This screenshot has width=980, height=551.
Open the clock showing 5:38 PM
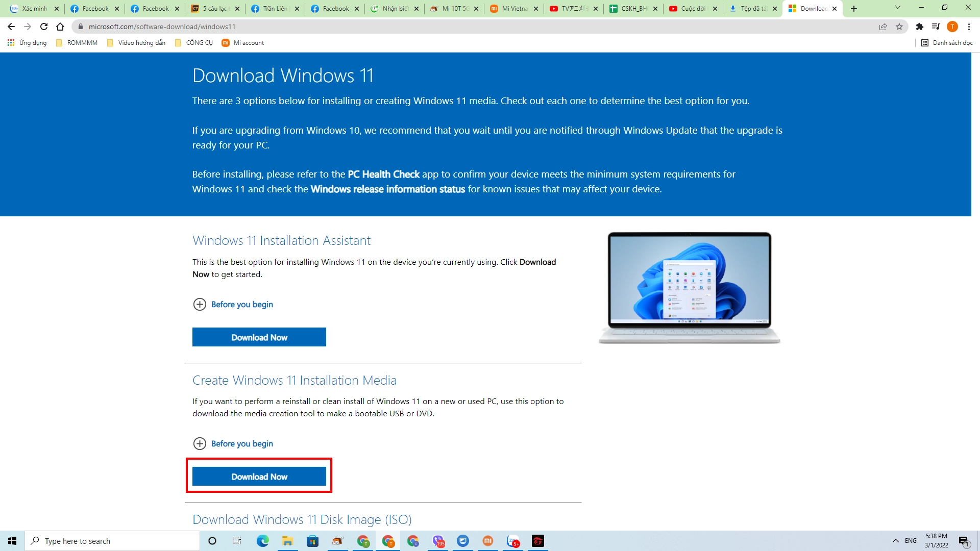click(x=937, y=541)
